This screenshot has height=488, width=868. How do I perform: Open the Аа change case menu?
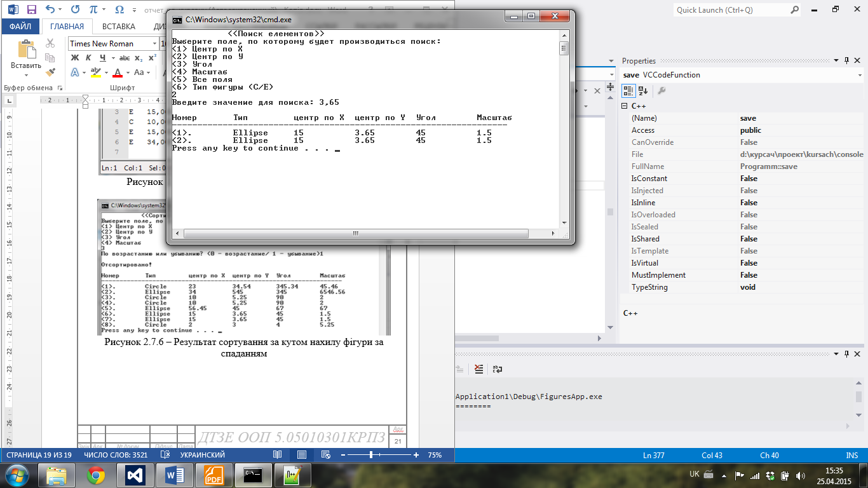pos(141,72)
